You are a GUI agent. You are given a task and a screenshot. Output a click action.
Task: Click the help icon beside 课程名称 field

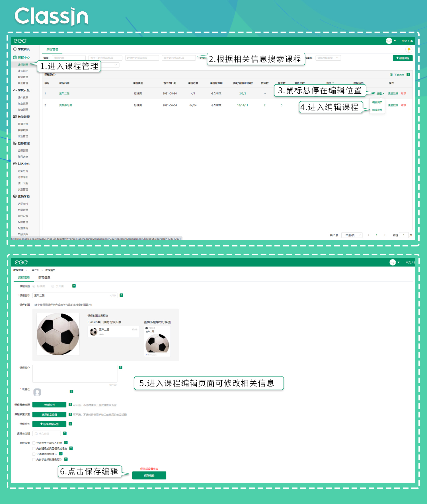pos(121,295)
